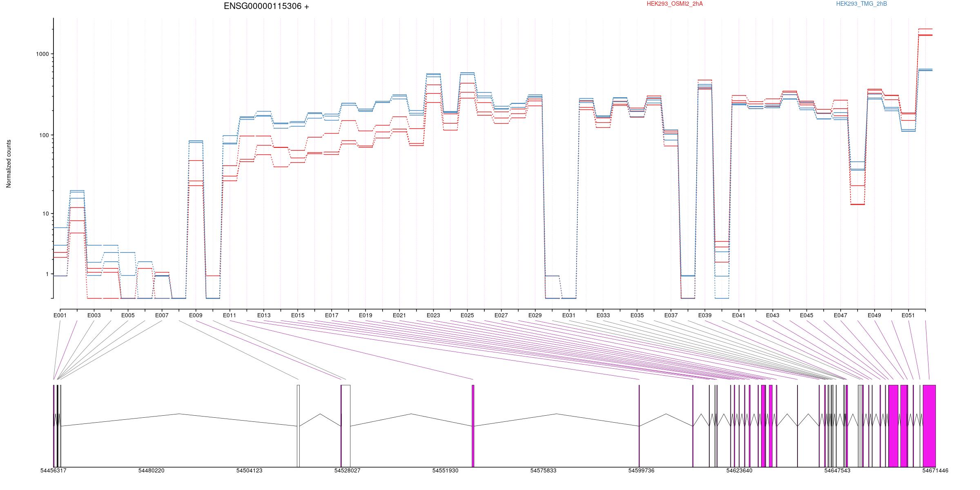Select exon label E025
Viewport: 980px width, 490px height.
[x=467, y=315]
